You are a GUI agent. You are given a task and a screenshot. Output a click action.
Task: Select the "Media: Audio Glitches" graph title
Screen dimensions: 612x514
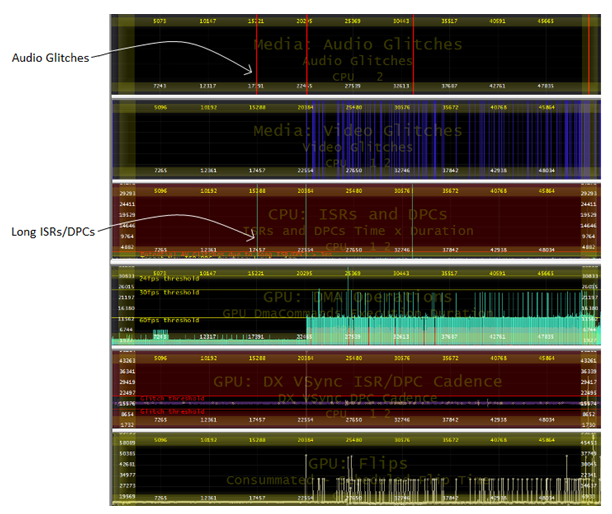click(357, 44)
